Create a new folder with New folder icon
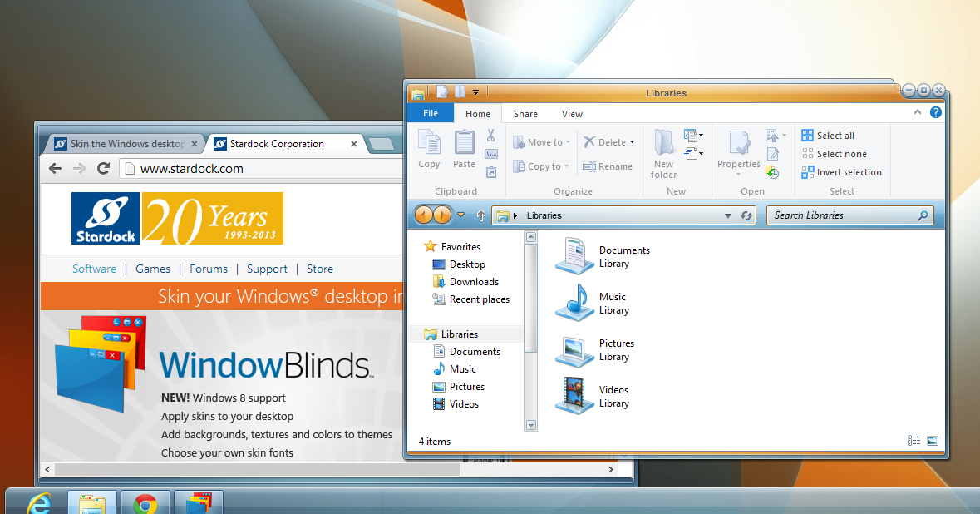 (663, 142)
